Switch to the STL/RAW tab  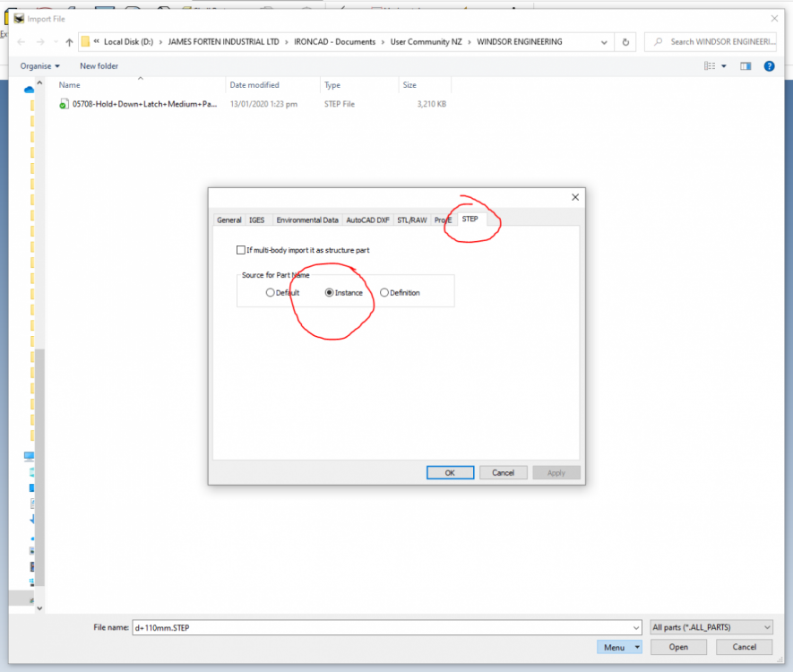[411, 220]
